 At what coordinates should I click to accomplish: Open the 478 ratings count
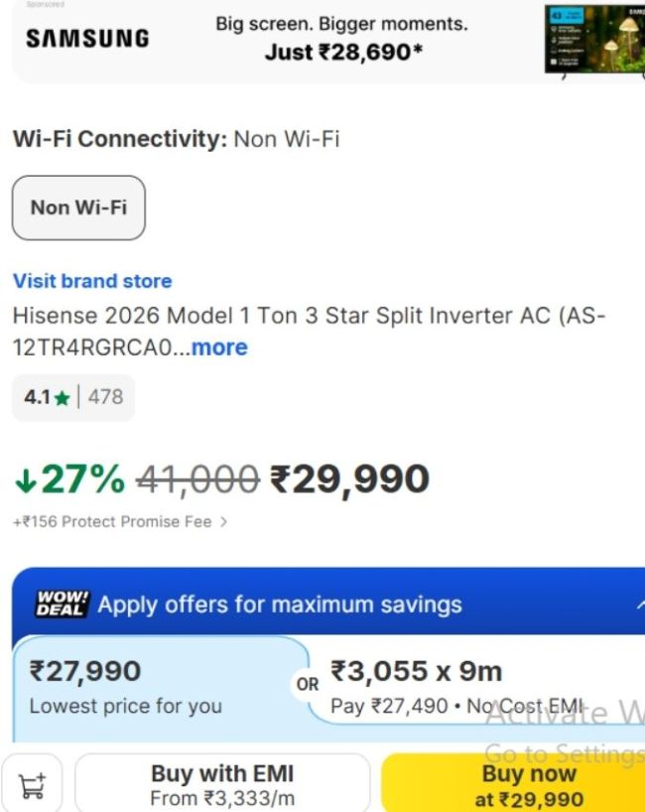[105, 397]
